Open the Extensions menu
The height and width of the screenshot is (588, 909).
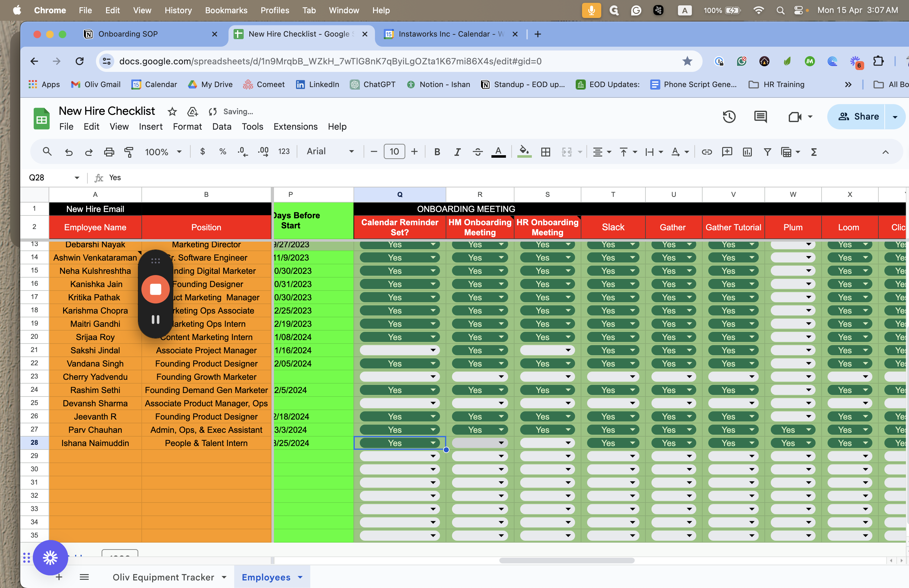tap(295, 126)
